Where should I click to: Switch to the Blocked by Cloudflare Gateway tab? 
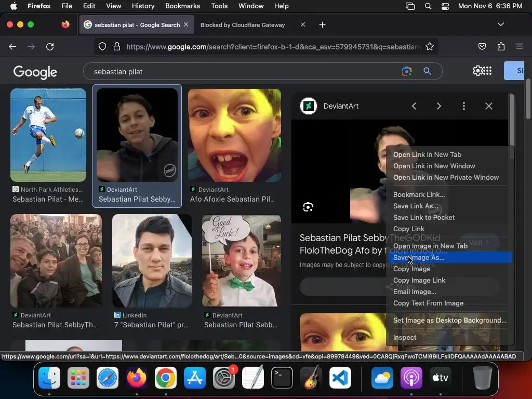(243, 25)
